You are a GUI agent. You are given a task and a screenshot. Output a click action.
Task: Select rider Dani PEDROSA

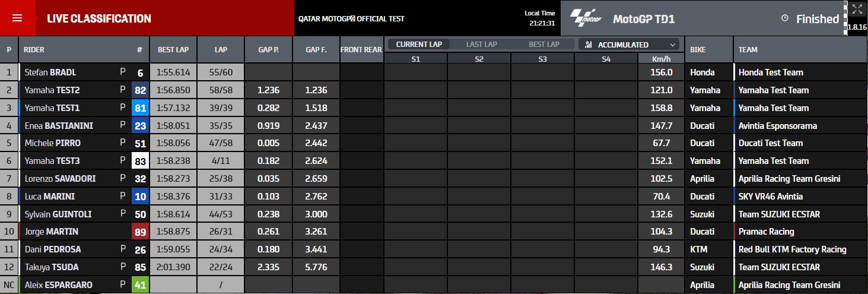tap(53, 249)
